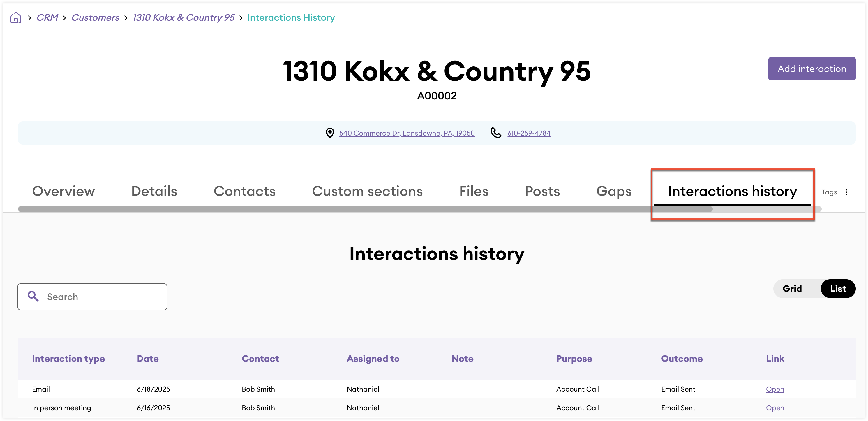
Task: Click the horizontal tab scrollbar
Action: 365,209
